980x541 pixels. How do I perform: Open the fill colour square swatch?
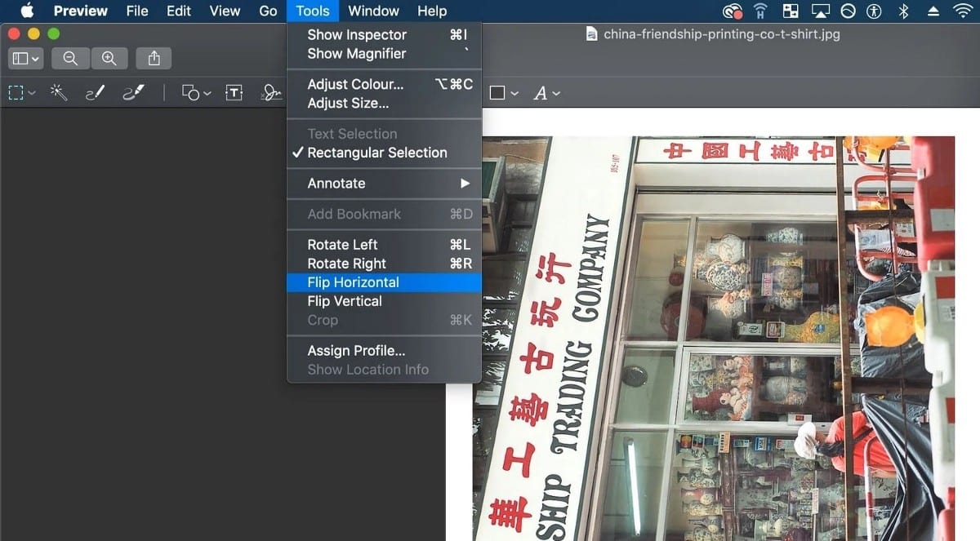(x=497, y=93)
